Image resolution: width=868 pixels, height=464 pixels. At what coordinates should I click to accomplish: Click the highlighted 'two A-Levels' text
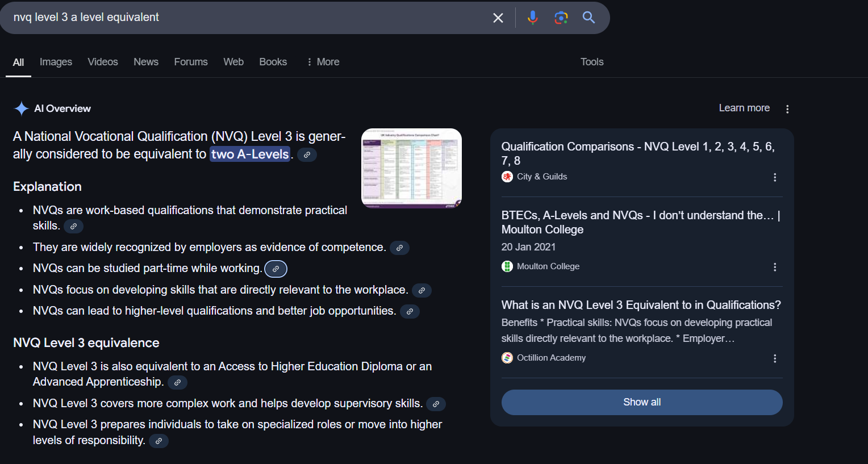point(250,154)
